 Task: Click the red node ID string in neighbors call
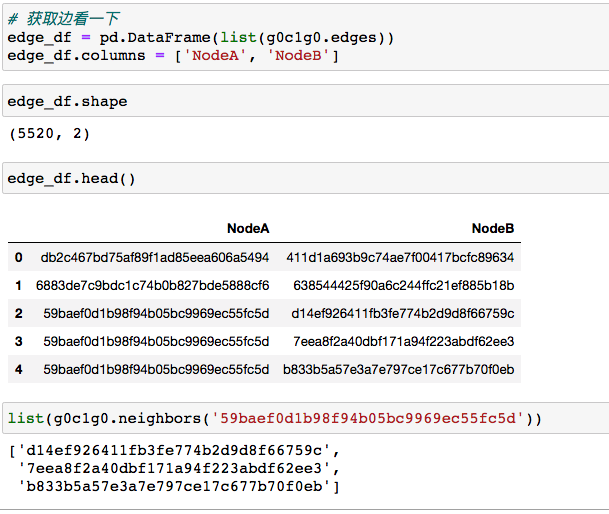[368, 418]
